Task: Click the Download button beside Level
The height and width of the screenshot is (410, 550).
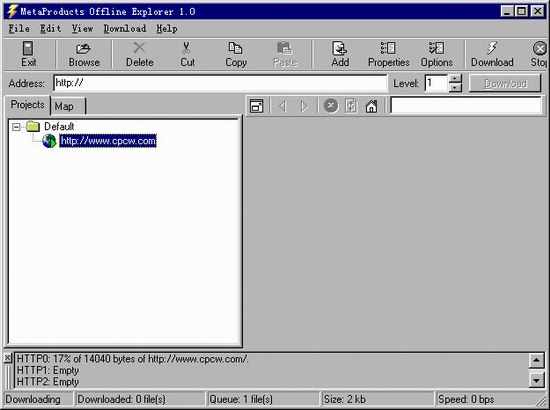Action: pos(505,83)
